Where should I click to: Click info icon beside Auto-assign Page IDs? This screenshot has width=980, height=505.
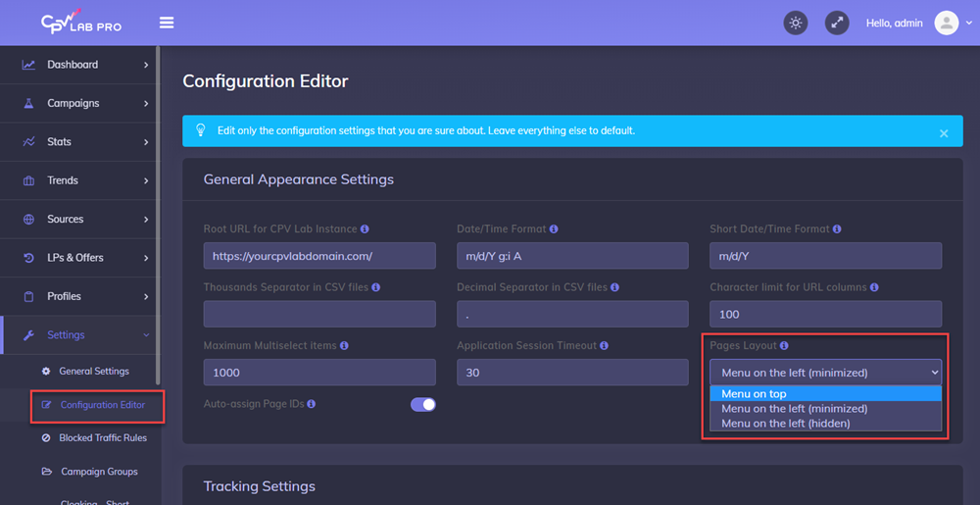(312, 404)
